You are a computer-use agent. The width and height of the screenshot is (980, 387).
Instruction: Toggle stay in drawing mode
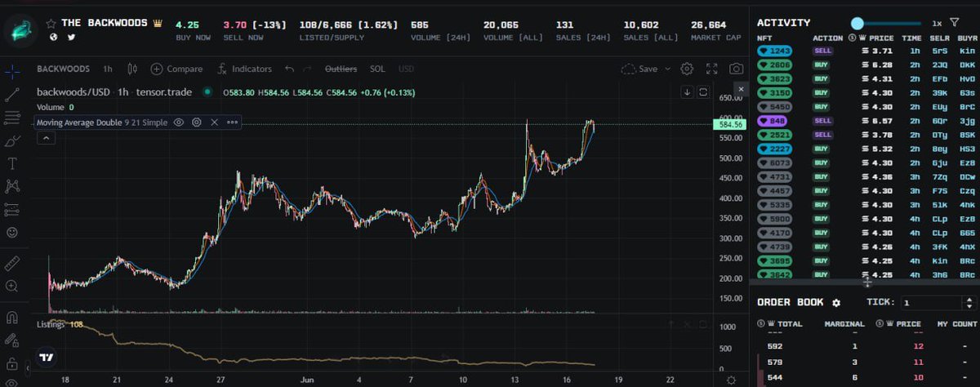point(11,340)
